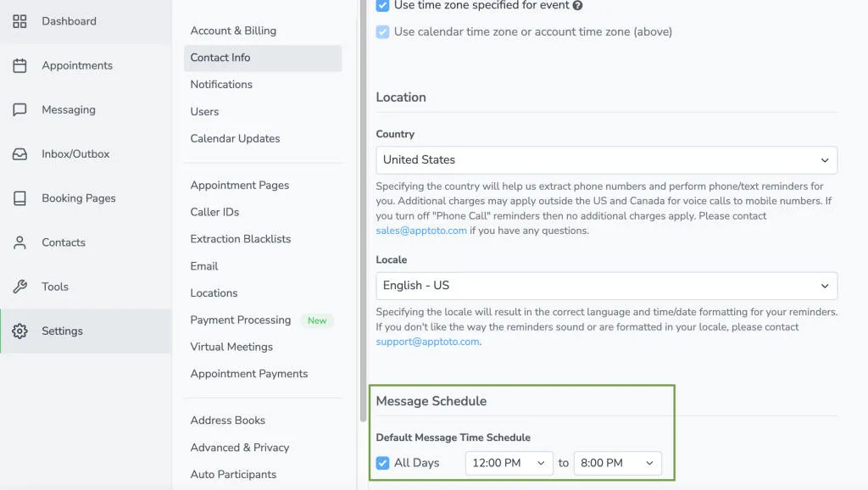Open the Dashboard from the sidebar
This screenshot has height=490, width=868.
pyautogui.click(x=23, y=20)
